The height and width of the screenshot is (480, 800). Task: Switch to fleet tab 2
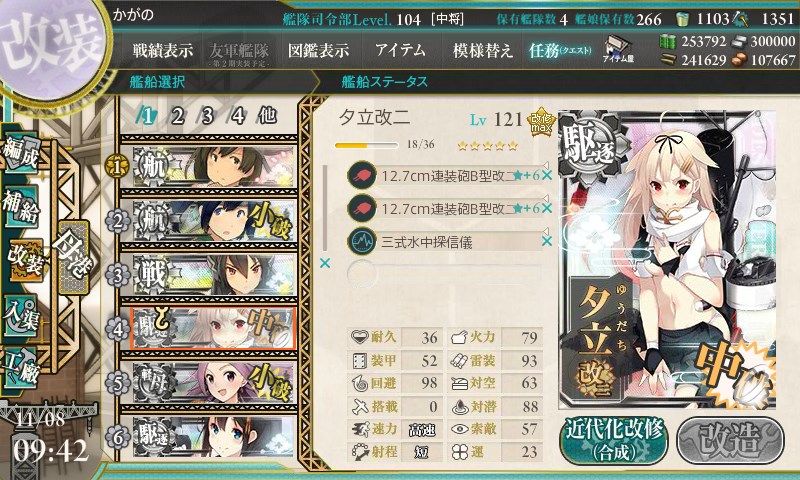pos(177,116)
